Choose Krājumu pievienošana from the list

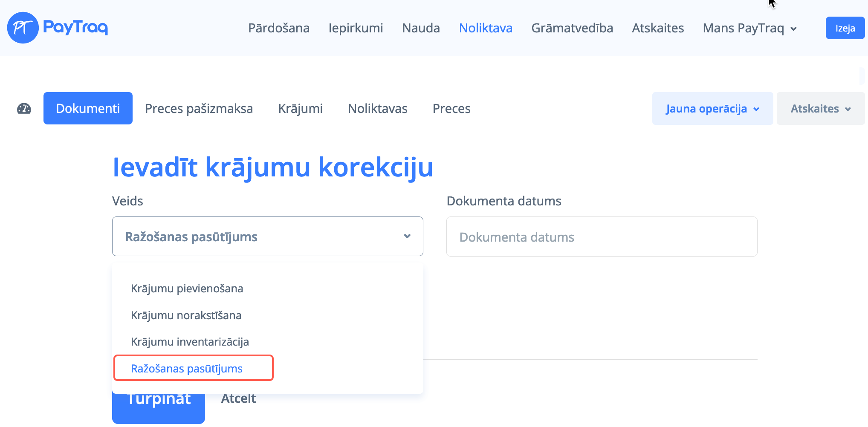187,289
